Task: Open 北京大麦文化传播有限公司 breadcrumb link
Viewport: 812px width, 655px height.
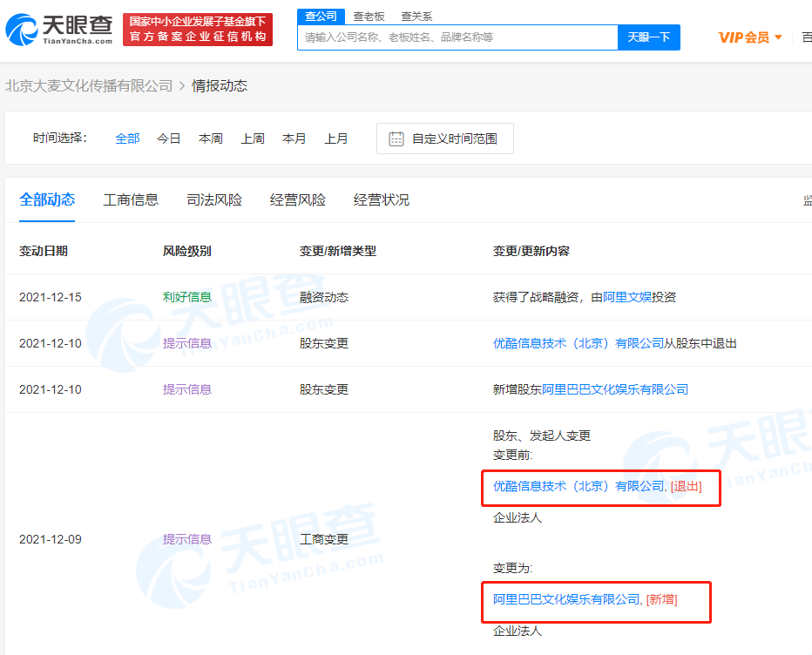Action: [89, 86]
